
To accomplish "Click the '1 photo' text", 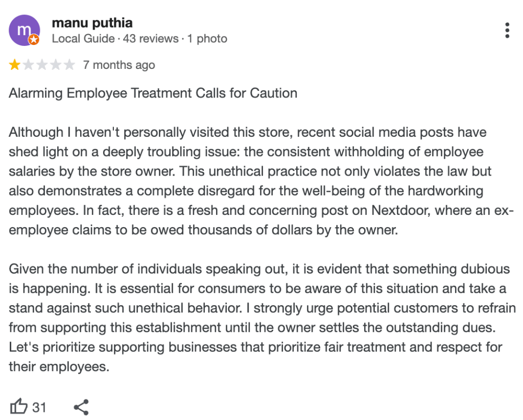I will coord(207,39).
